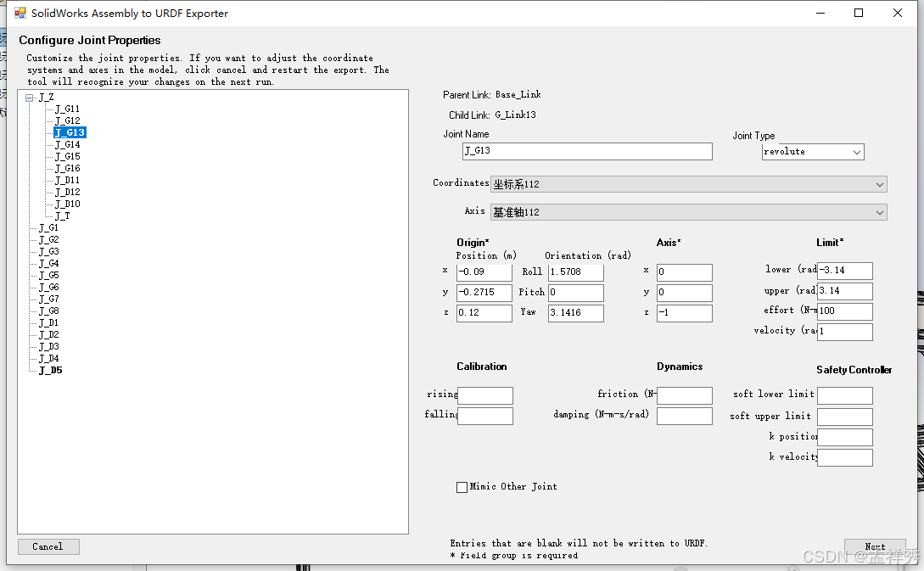Click the URDF Exporter title bar icon
The image size is (924, 571).
coord(20,13)
